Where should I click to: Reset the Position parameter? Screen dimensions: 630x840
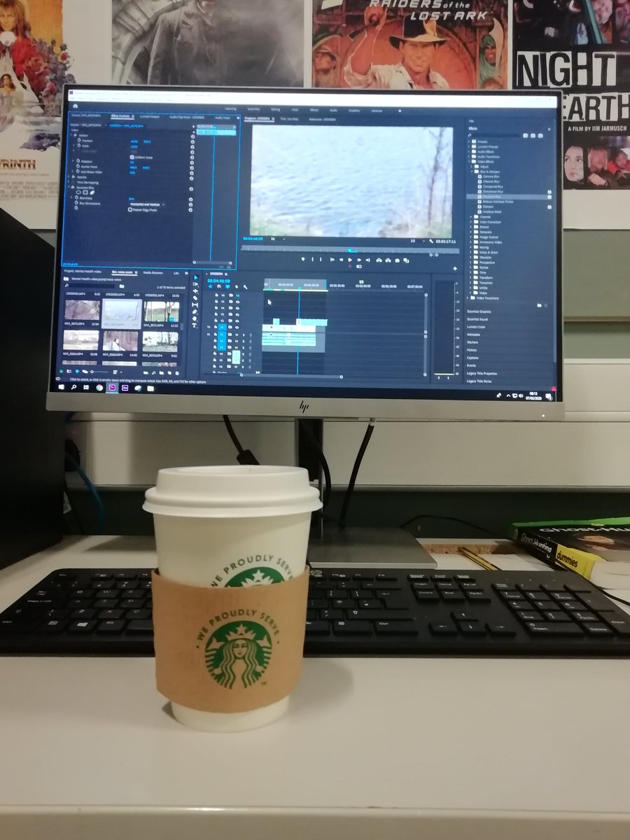coord(192,141)
